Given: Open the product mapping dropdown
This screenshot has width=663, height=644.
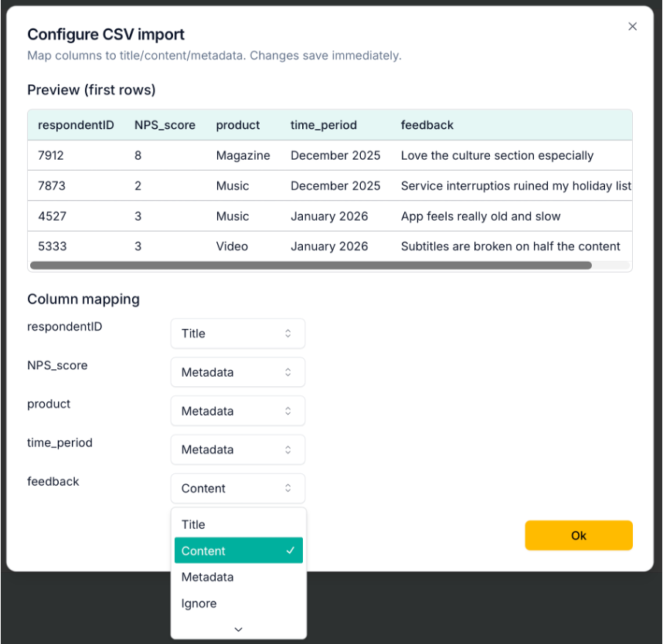Looking at the screenshot, I should tap(237, 410).
